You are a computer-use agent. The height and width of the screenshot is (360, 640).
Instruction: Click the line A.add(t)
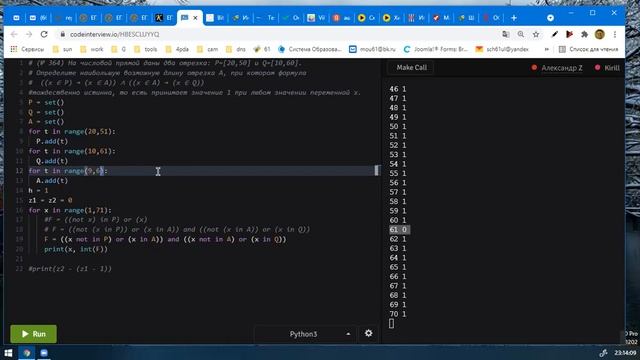coord(52,180)
